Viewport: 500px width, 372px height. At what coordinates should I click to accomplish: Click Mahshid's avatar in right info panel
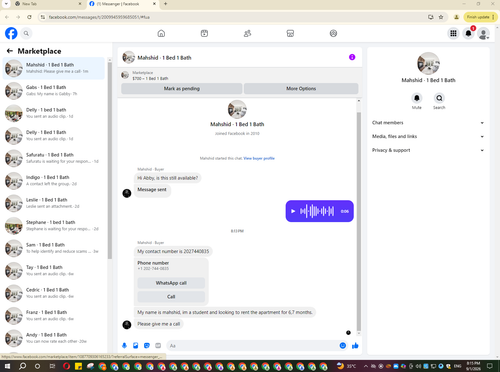[x=428, y=63]
